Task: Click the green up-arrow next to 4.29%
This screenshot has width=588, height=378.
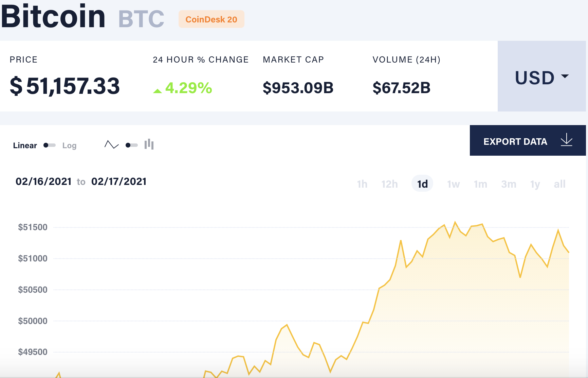Action: click(157, 90)
